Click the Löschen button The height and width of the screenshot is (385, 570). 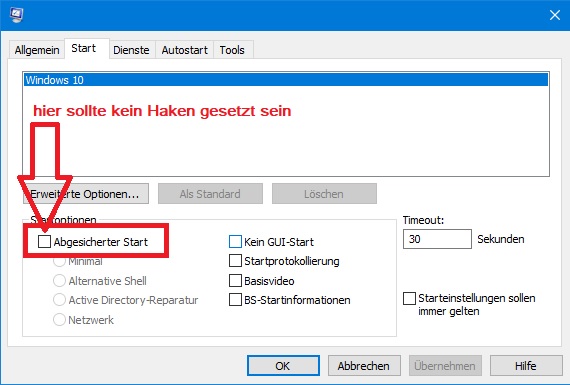pos(324,194)
